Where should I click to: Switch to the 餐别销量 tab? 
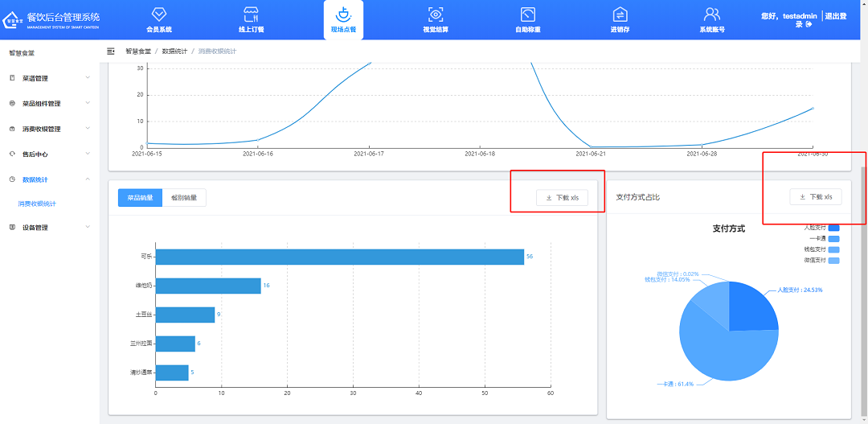pyautogui.click(x=184, y=198)
